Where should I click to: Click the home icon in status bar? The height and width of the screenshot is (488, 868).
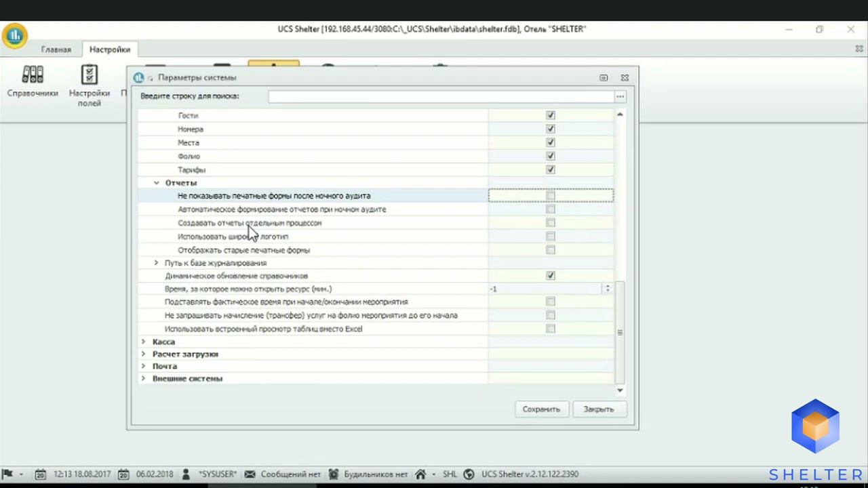(420, 474)
